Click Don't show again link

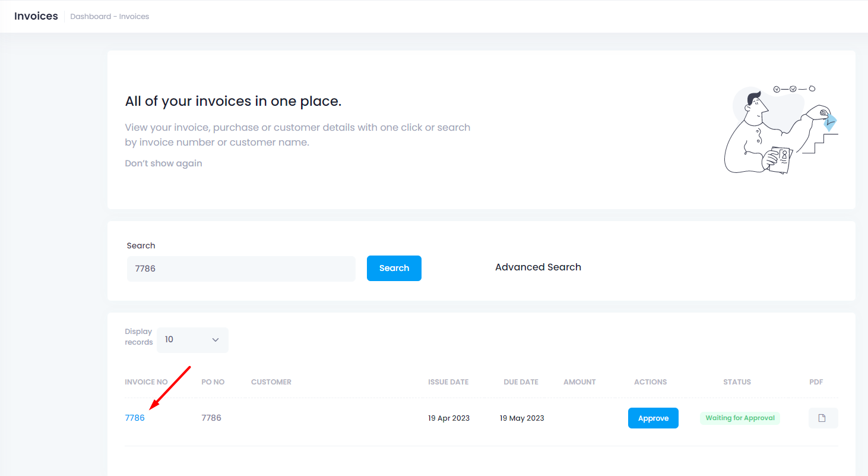(x=163, y=163)
